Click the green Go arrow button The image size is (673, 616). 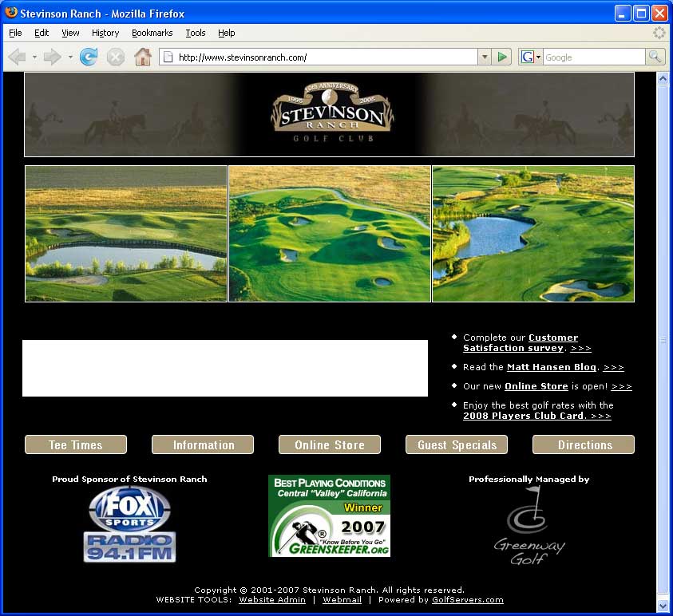coord(501,57)
